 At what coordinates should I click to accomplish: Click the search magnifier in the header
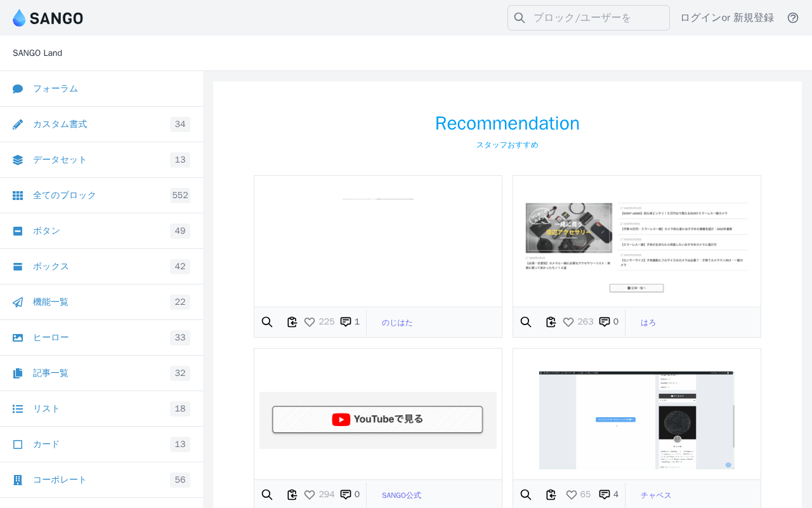[x=520, y=18]
